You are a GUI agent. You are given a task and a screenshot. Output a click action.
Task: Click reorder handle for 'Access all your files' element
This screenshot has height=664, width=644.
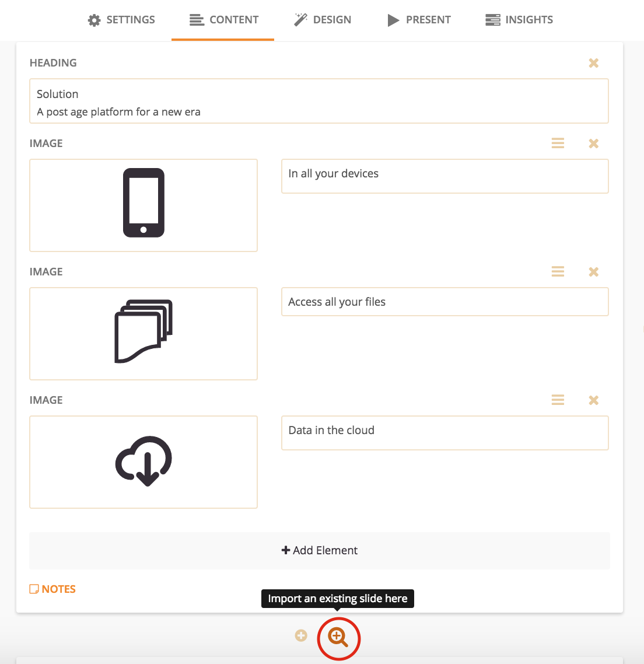point(558,271)
